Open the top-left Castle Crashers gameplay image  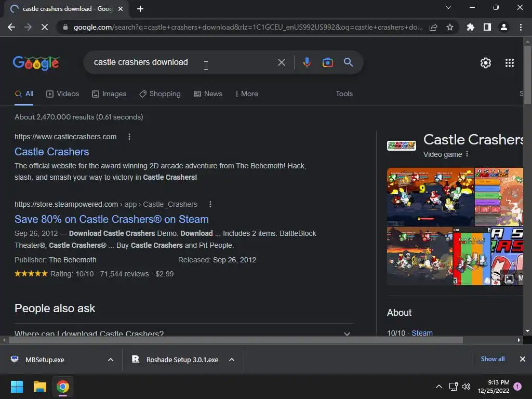pos(430,197)
